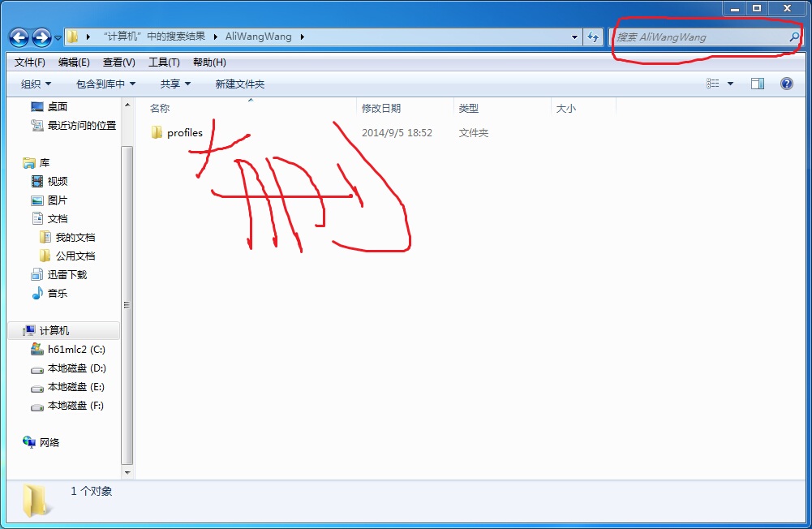Image resolution: width=812 pixels, height=529 pixels.
Task: Click the 类型 column header
Action: [x=469, y=108]
